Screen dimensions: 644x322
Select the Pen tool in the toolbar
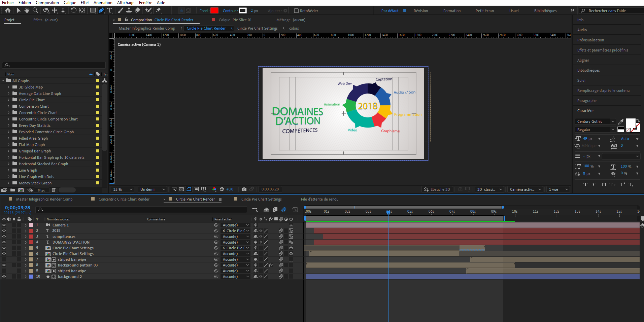pos(101,10)
